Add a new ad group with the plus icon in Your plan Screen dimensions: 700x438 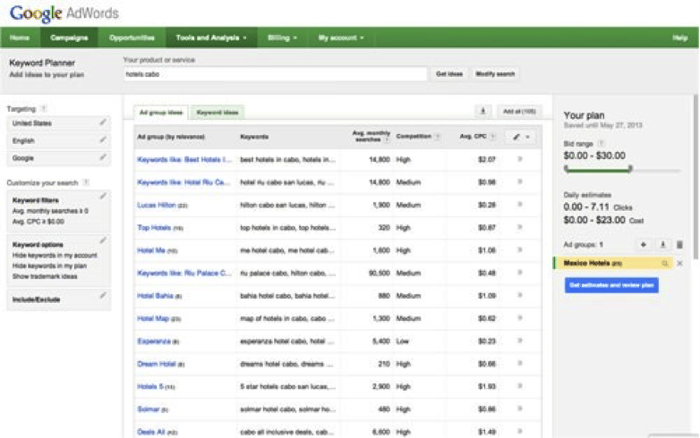pos(643,245)
